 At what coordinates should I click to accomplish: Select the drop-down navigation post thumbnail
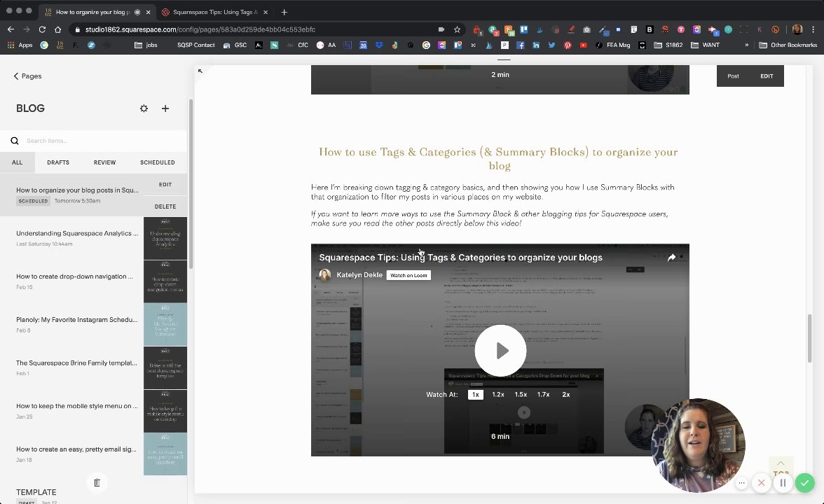pyautogui.click(x=165, y=281)
